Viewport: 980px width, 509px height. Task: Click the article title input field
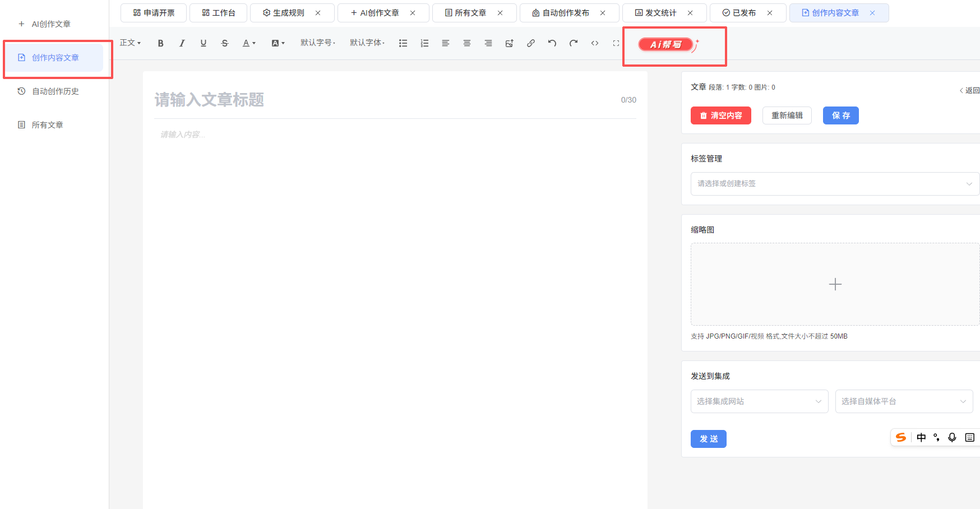coord(381,100)
